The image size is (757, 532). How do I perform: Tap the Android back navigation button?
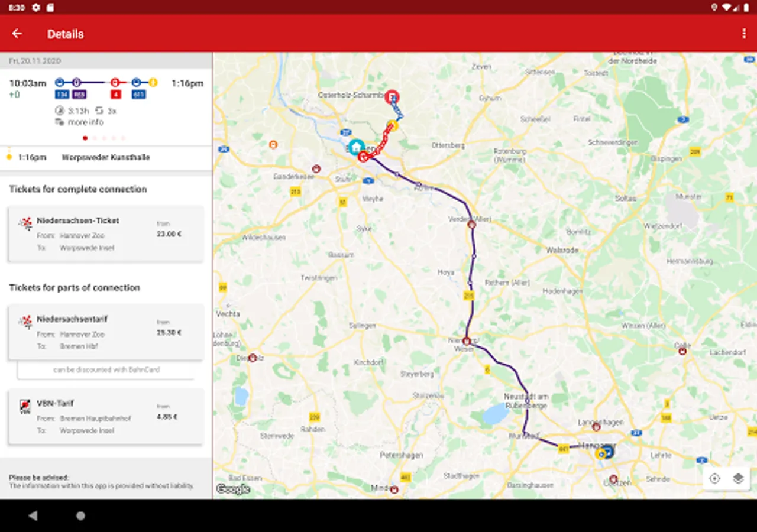pyautogui.click(x=33, y=515)
